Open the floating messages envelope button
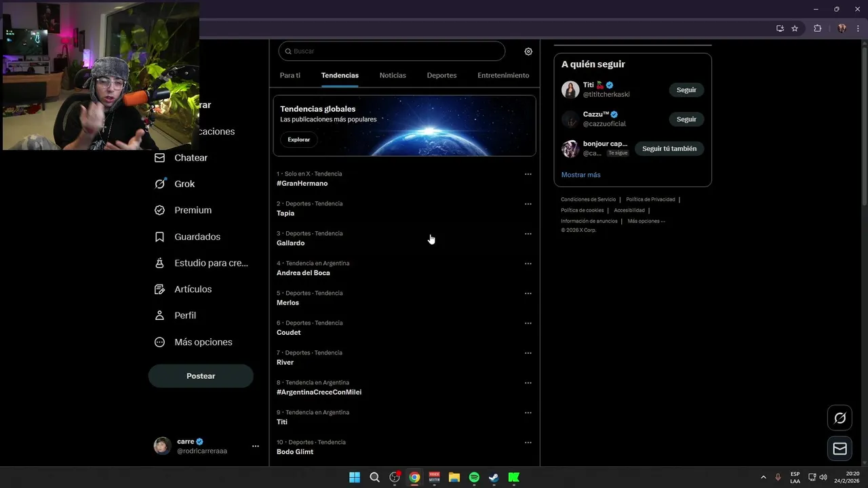 [840, 449]
